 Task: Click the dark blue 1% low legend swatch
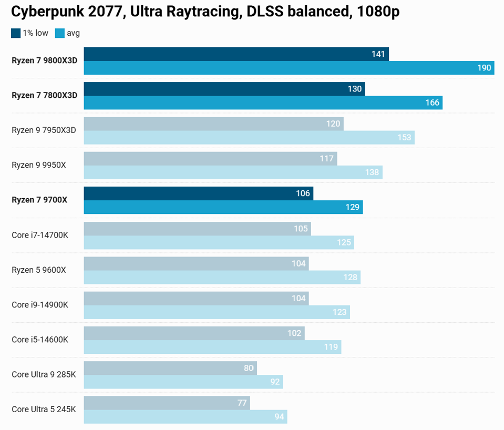[16, 33]
